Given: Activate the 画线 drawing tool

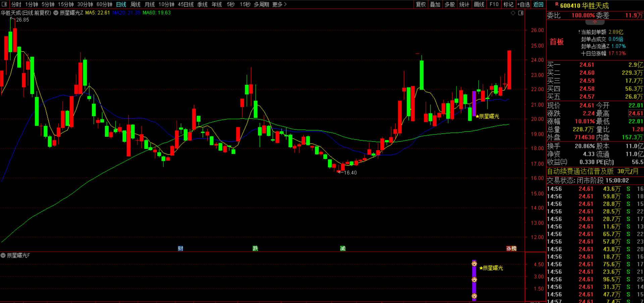Looking at the screenshot, I should [479, 4].
